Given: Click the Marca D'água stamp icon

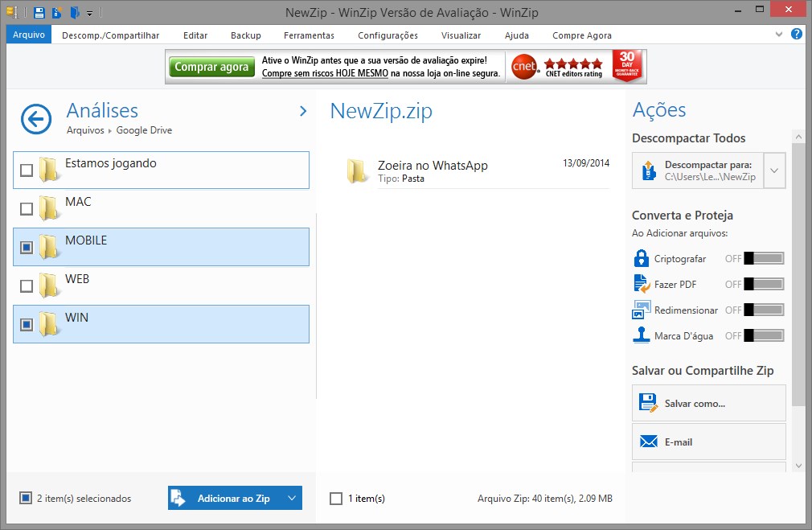Looking at the screenshot, I should 641,335.
